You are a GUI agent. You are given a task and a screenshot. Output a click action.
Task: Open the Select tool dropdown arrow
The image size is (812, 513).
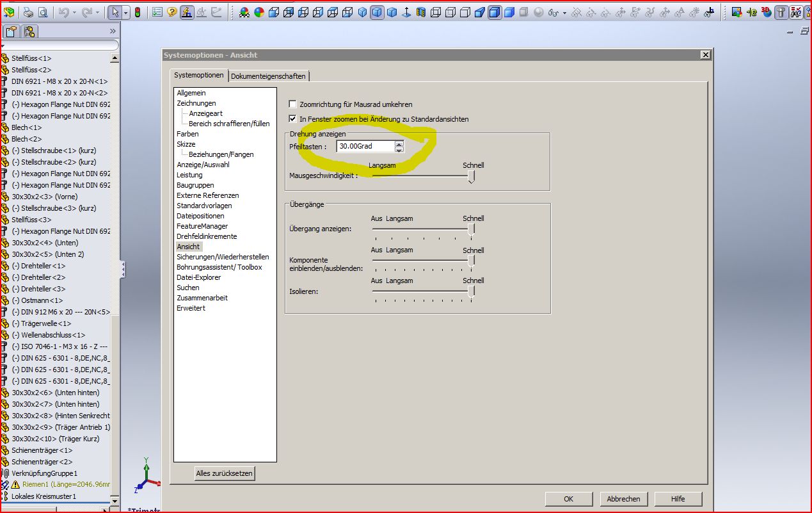[125, 12]
